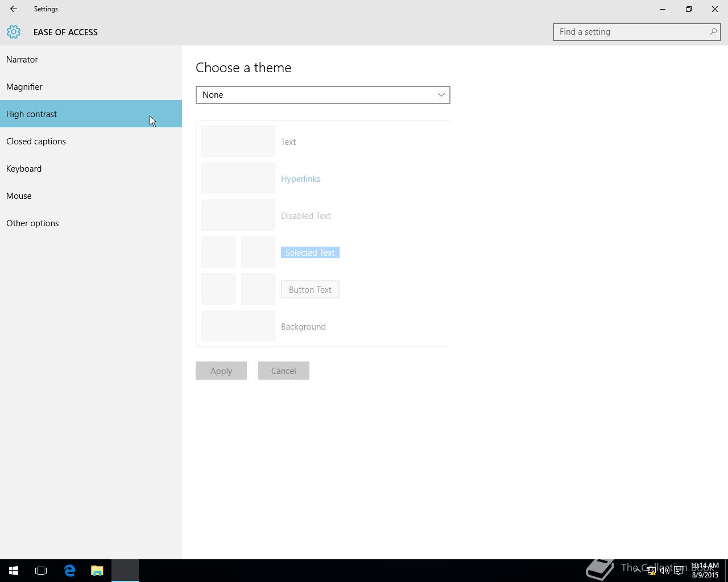Pick the left Selected Text color swatch
This screenshot has width=728, height=582.
pyautogui.click(x=218, y=252)
